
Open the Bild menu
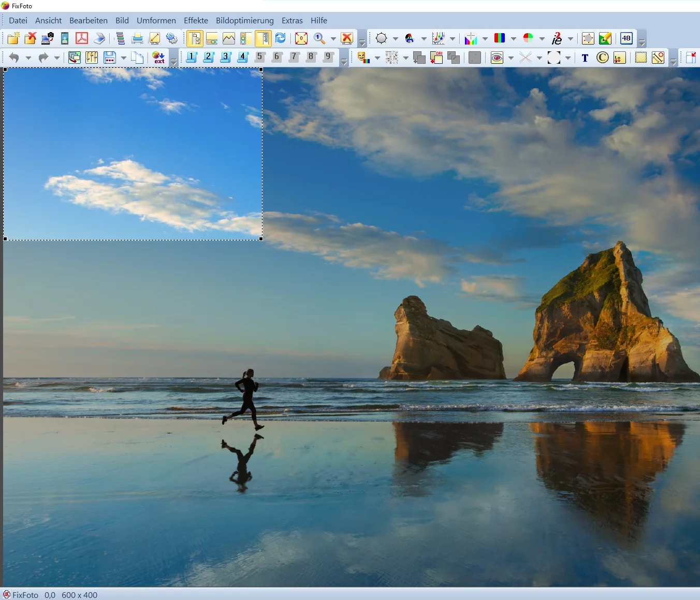coord(122,21)
